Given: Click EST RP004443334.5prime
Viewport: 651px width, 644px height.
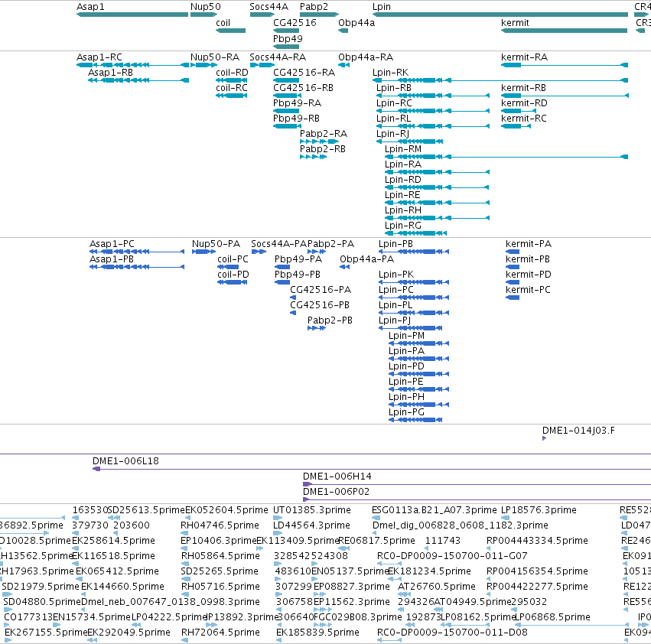Looking at the screenshot, I should click(x=537, y=541).
